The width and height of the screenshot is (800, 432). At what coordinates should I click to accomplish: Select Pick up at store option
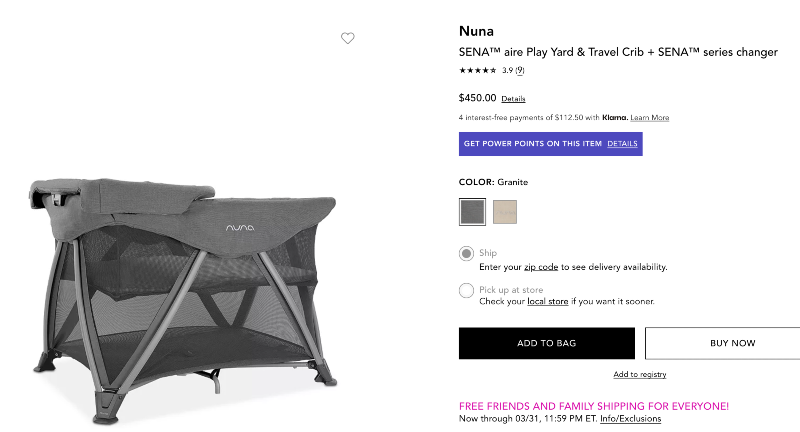[466, 291]
